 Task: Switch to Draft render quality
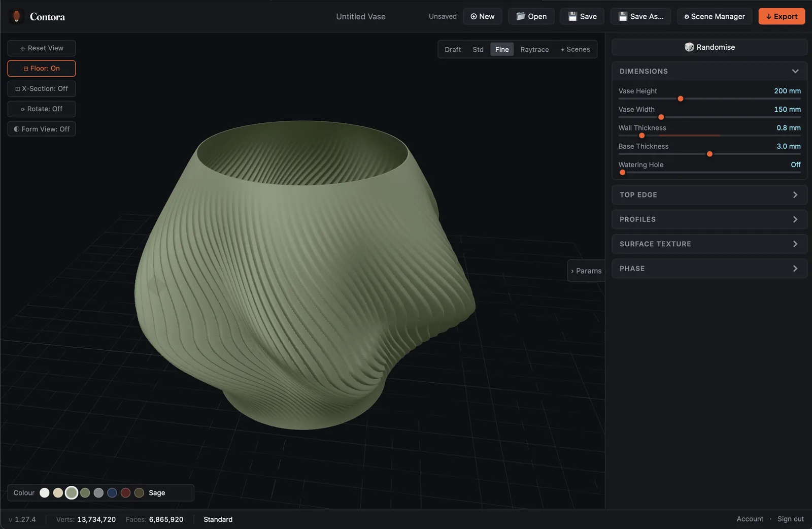point(453,49)
